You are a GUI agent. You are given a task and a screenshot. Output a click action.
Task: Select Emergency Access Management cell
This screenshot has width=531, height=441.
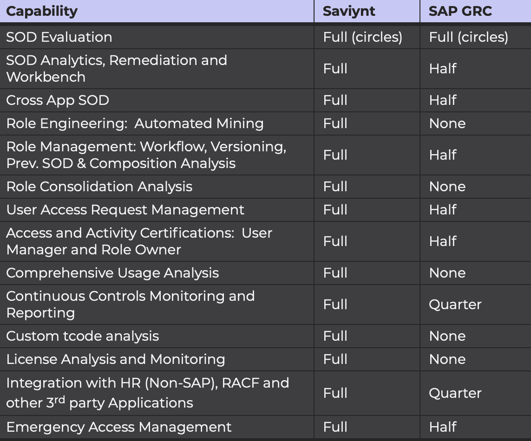pyautogui.click(x=157, y=427)
